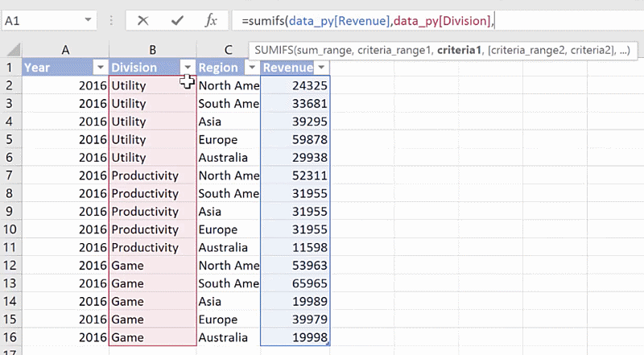644x355 pixels.
Task: Click inside the formula bar text
Action: pyautogui.click(x=362, y=20)
